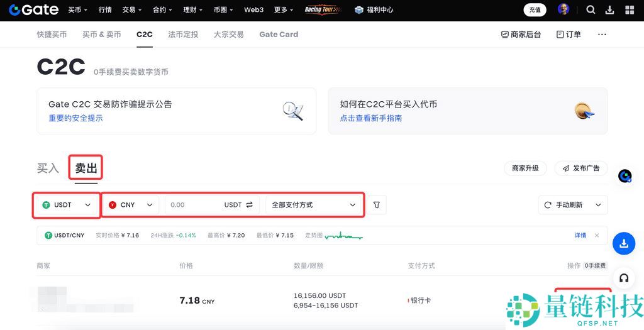
Task: Switch to the 快捷买币 tab
Action: pyautogui.click(x=52, y=35)
